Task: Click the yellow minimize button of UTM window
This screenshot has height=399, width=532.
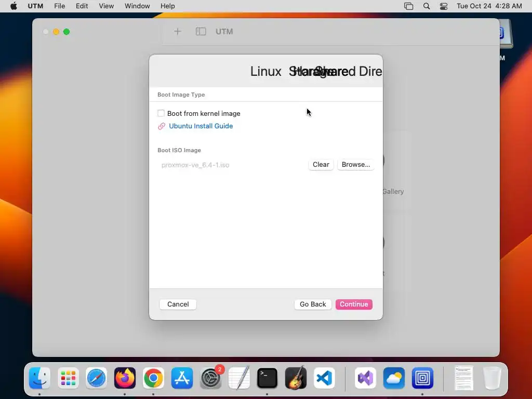Action: 56,32
